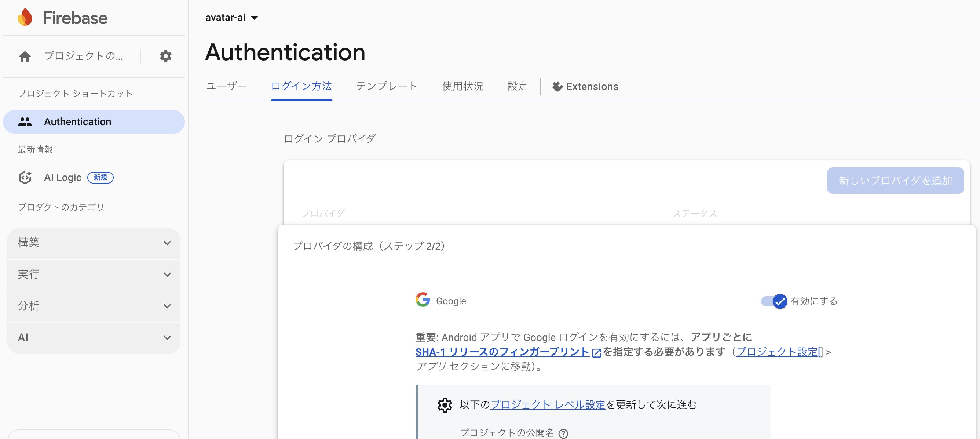Image resolution: width=980 pixels, height=439 pixels.
Task: Open the avatar-ai project dropdown
Action: point(231,18)
